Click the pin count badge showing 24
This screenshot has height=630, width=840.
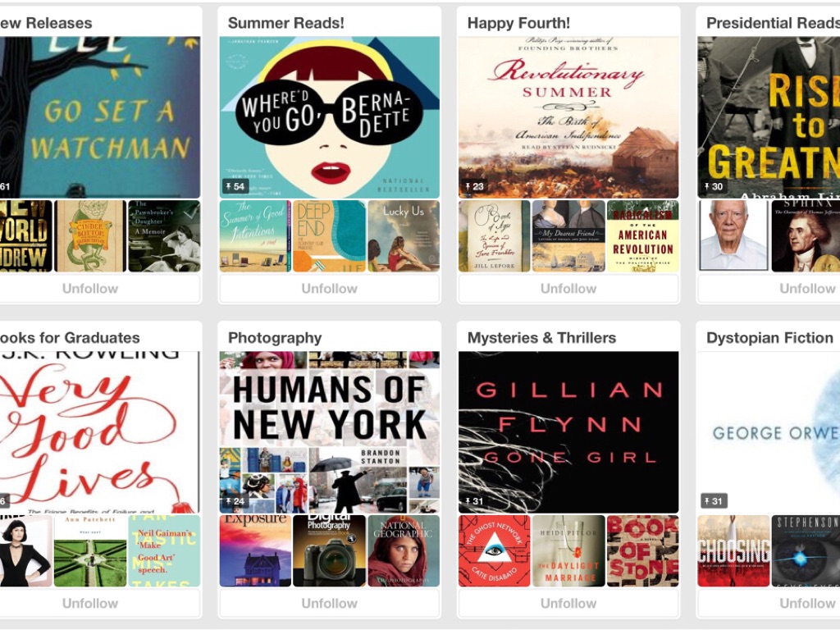pyautogui.click(x=235, y=501)
